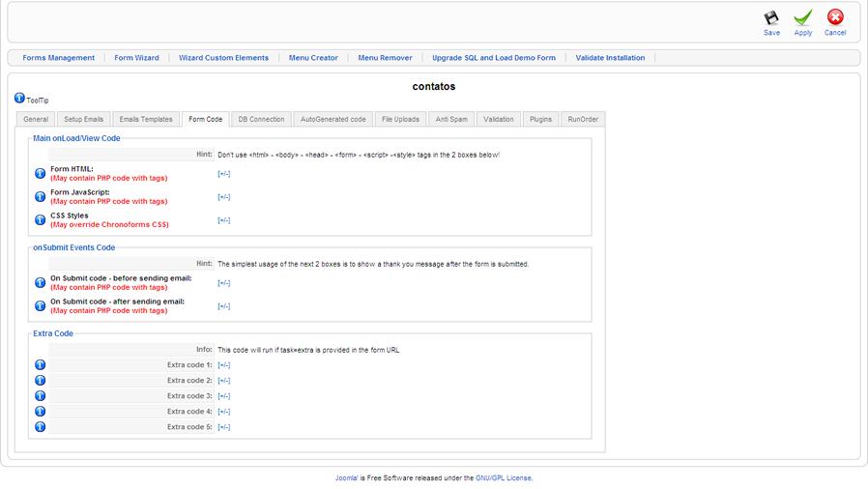868x489 pixels.
Task: Toggle the Extra code 2 box
Action: tap(223, 381)
